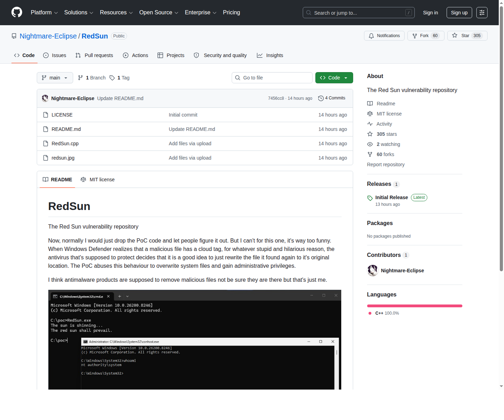The width and height of the screenshot is (504, 420).
Task: Click the branch icon beside 1 Branch
Action: click(80, 78)
